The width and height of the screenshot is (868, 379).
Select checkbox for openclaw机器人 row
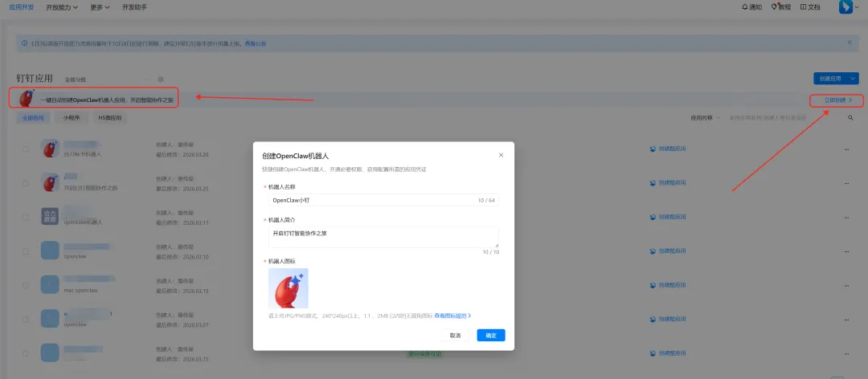click(x=26, y=217)
